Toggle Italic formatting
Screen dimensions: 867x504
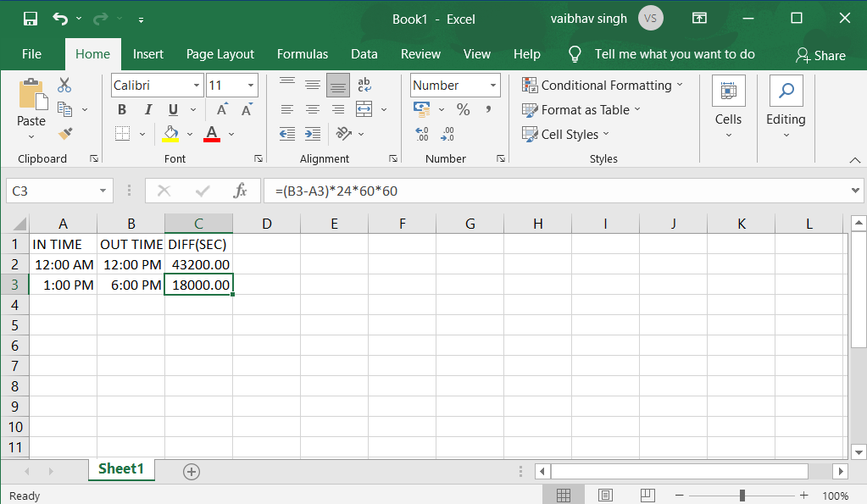[147, 109]
